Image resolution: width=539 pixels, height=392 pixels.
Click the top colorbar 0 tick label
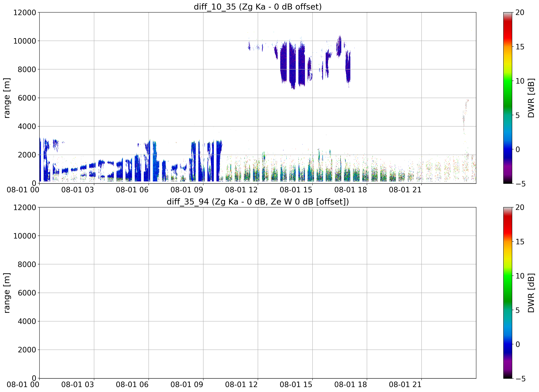coord(518,150)
